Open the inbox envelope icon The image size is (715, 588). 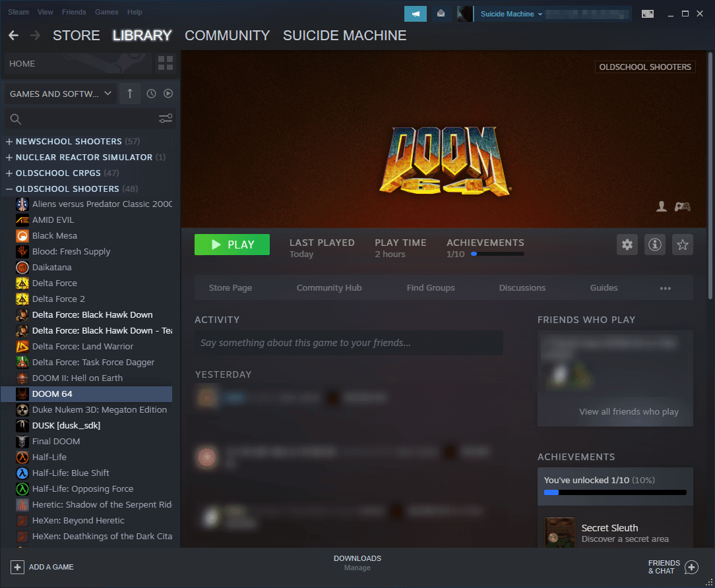[x=441, y=14]
